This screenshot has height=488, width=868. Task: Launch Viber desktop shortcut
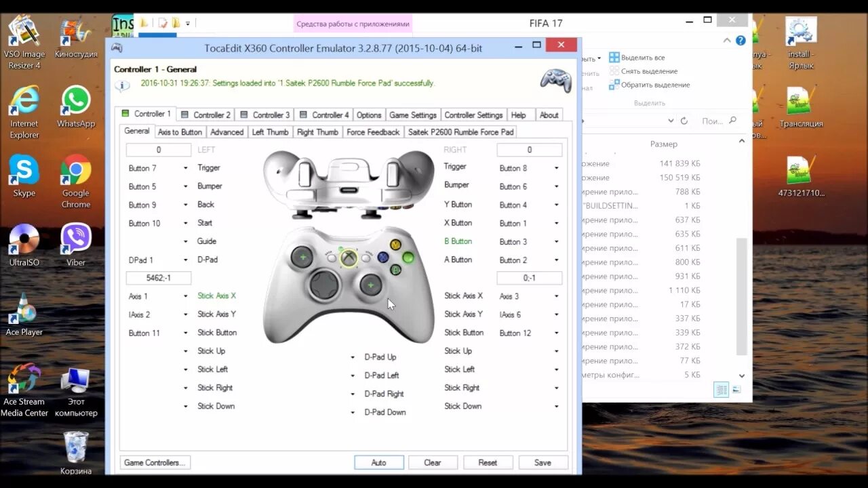(76, 245)
